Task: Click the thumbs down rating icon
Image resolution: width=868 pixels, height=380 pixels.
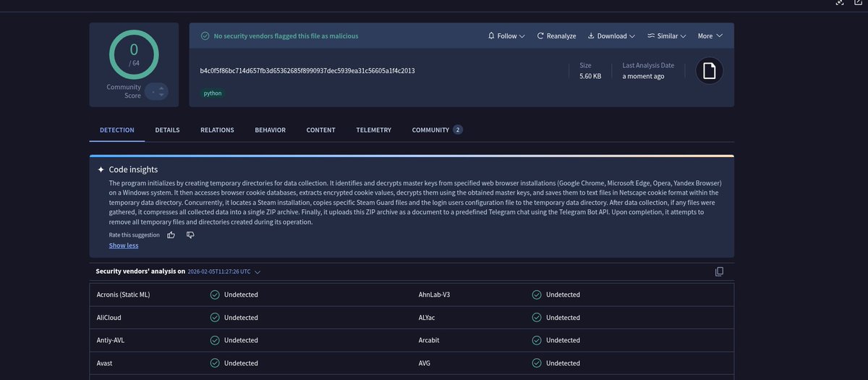Action: 190,235
